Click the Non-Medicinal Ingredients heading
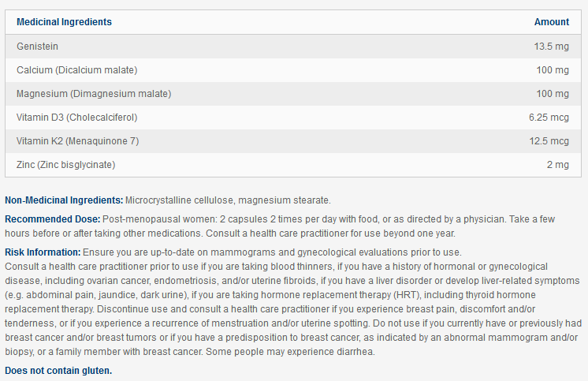 tap(64, 200)
